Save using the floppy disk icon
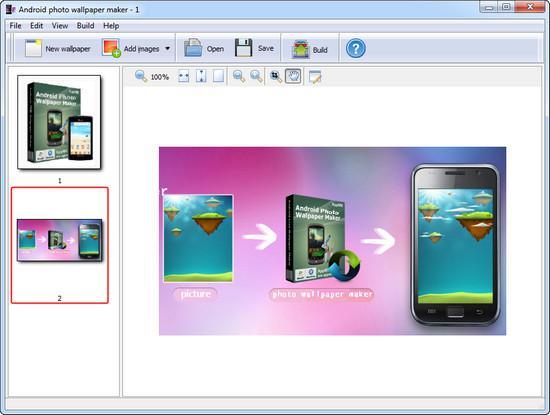Image resolution: width=550 pixels, height=415 pixels. (243, 48)
